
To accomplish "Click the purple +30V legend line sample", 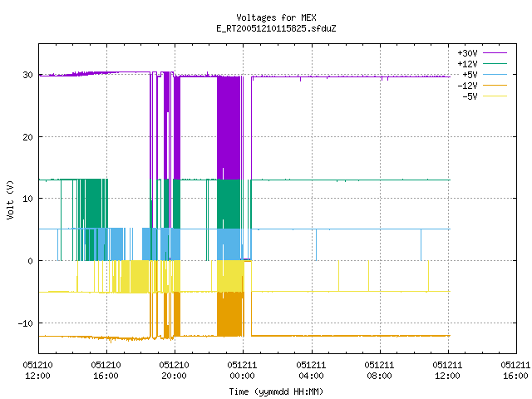I will click(495, 53).
